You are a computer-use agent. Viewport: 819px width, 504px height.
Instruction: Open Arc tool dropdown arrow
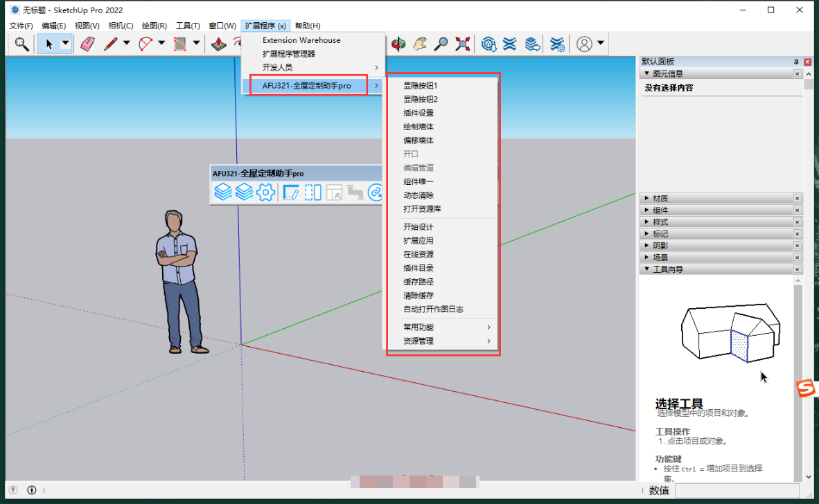[x=161, y=44]
